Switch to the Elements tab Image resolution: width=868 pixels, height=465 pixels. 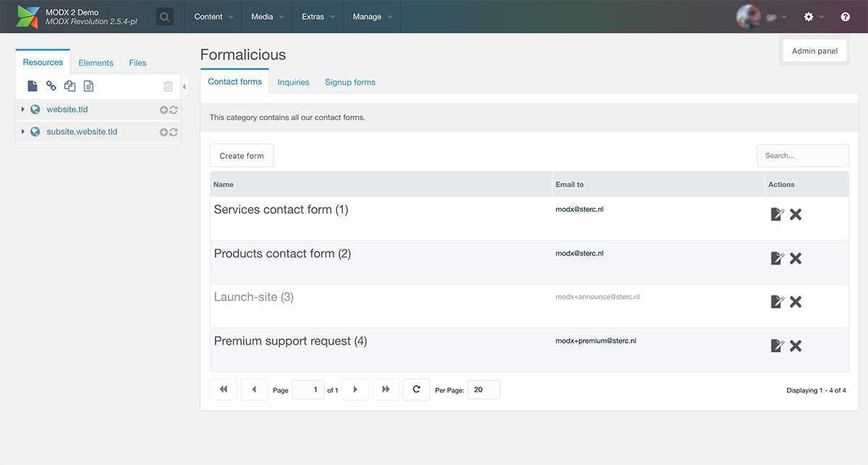95,63
